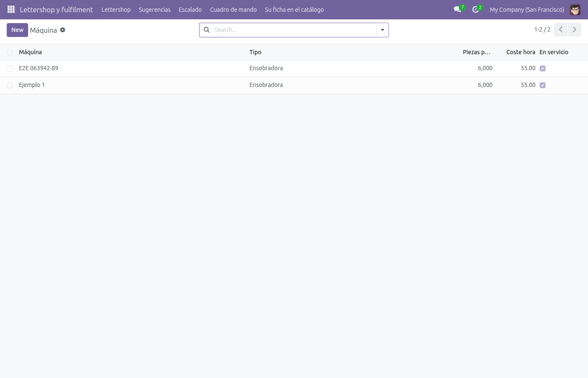The height and width of the screenshot is (378, 588).
Task: Click Ensobradora in the E2E 063942-89 row
Action: tap(266, 68)
